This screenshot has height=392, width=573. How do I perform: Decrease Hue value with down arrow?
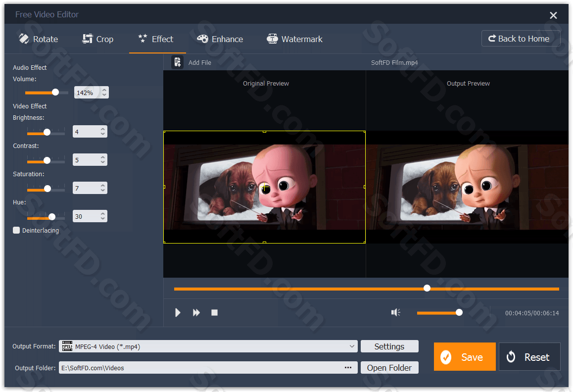[103, 219]
